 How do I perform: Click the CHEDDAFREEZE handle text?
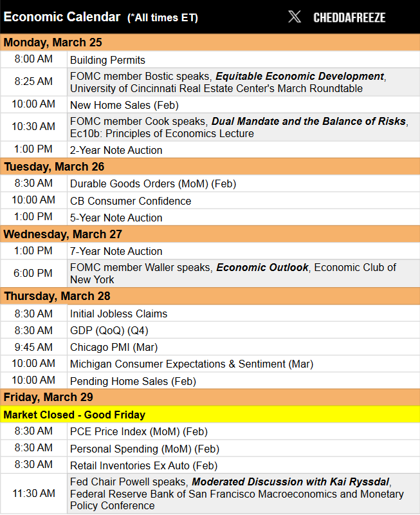click(349, 17)
